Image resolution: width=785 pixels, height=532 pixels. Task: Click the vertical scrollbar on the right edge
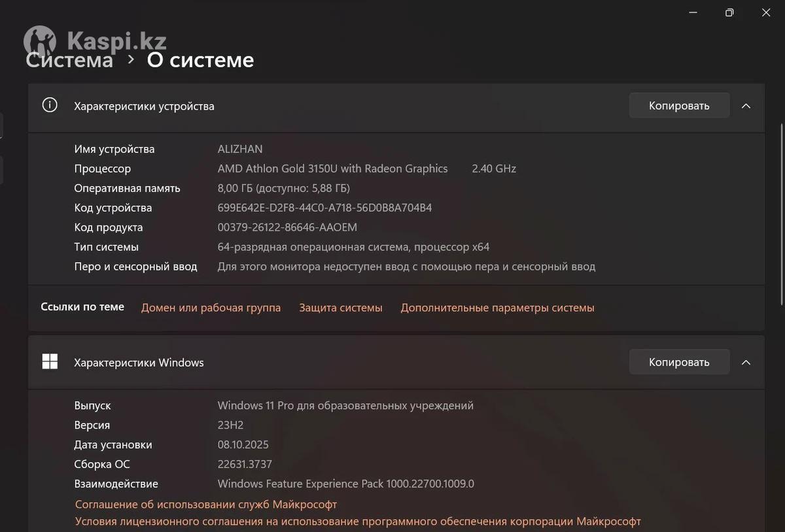[781, 216]
